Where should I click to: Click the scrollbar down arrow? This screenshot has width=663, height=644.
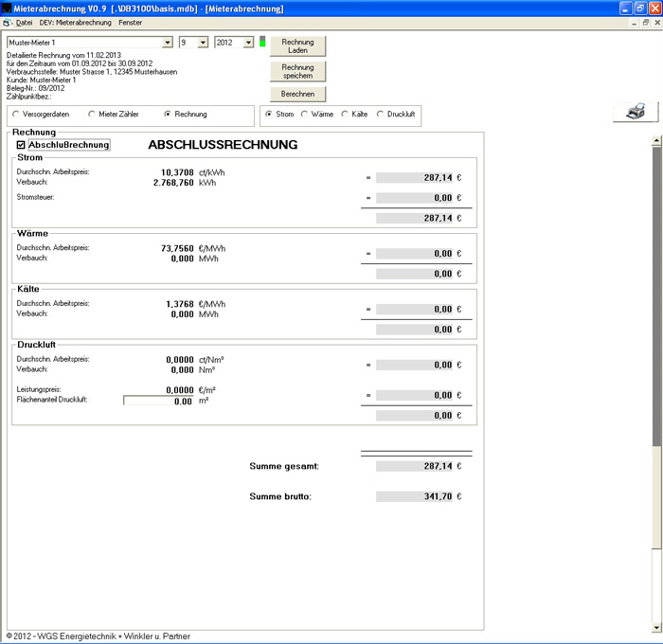point(656,627)
